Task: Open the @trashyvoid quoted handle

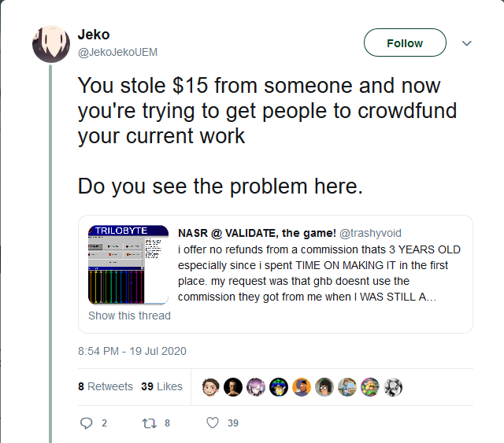Action: [370, 233]
